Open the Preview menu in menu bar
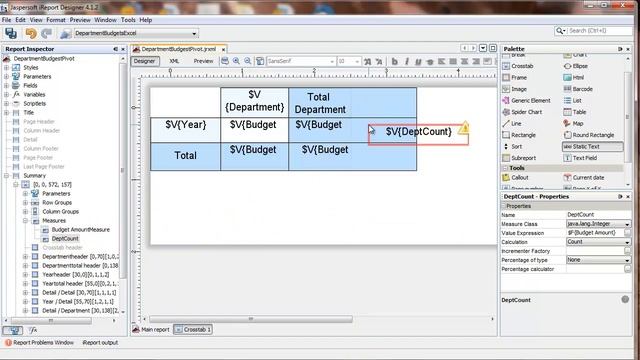The height and width of the screenshot is (360, 640). click(x=80, y=20)
